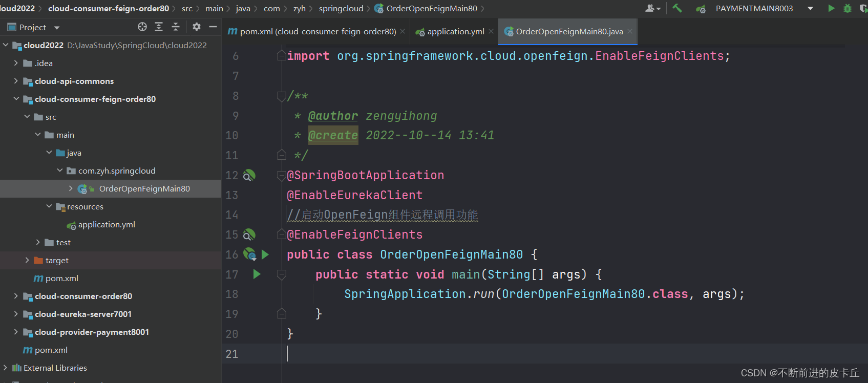Screen dimensions: 868x383
Task: Click the Build project hammer icon
Action: [x=677, y=8]
